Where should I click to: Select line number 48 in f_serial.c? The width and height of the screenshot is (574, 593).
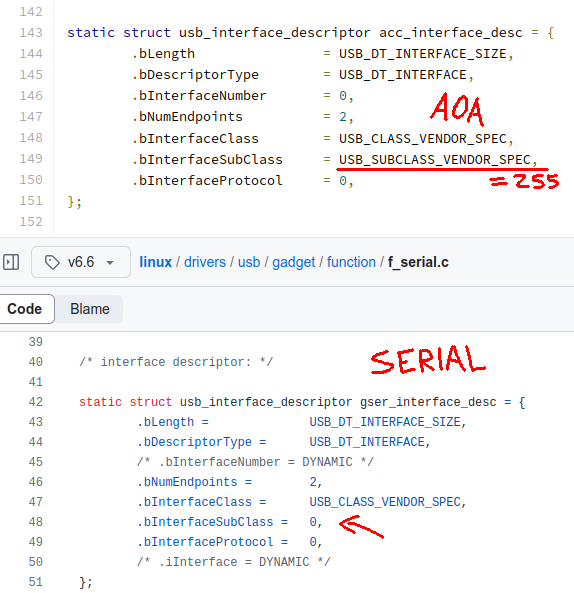tap(36, 522)
